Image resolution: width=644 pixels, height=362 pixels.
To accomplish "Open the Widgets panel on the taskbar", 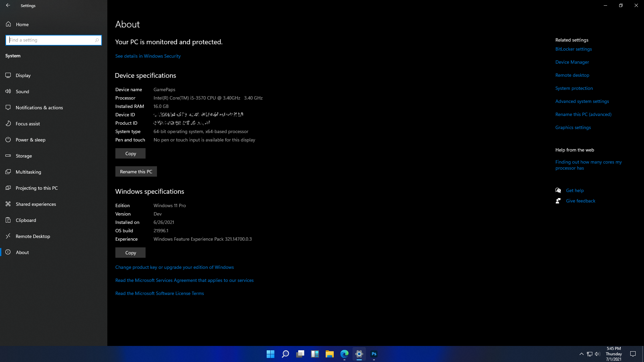I will [x=315, y=354].
